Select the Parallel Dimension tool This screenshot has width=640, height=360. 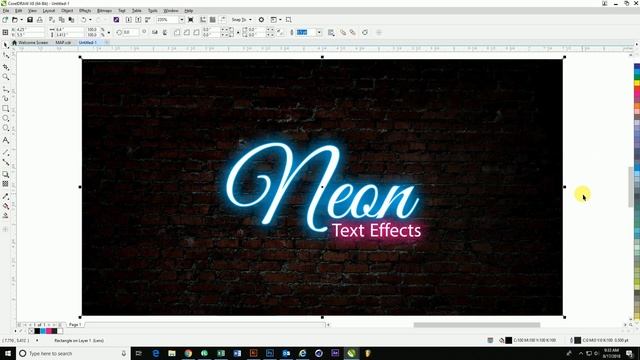(6, 152)
